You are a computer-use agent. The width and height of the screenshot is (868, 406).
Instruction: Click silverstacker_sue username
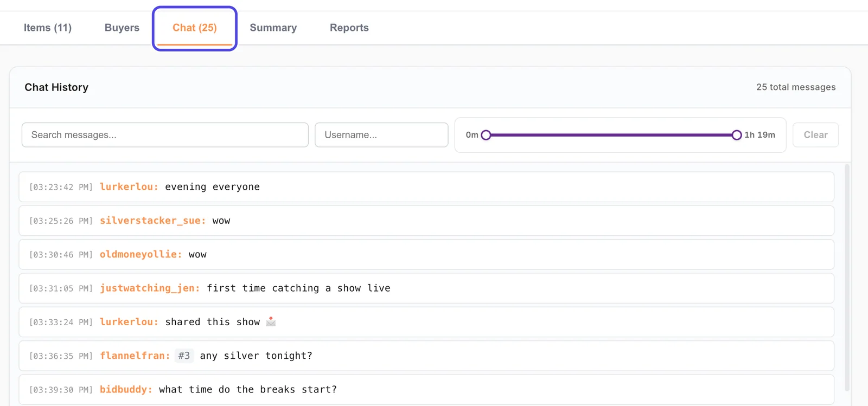(x=153, y=221)
